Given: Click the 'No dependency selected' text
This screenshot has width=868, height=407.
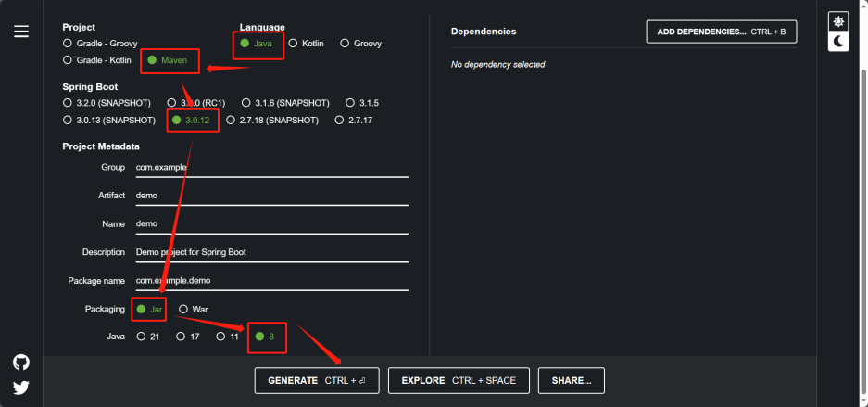Looking at the screenshot, I should 497,64.
